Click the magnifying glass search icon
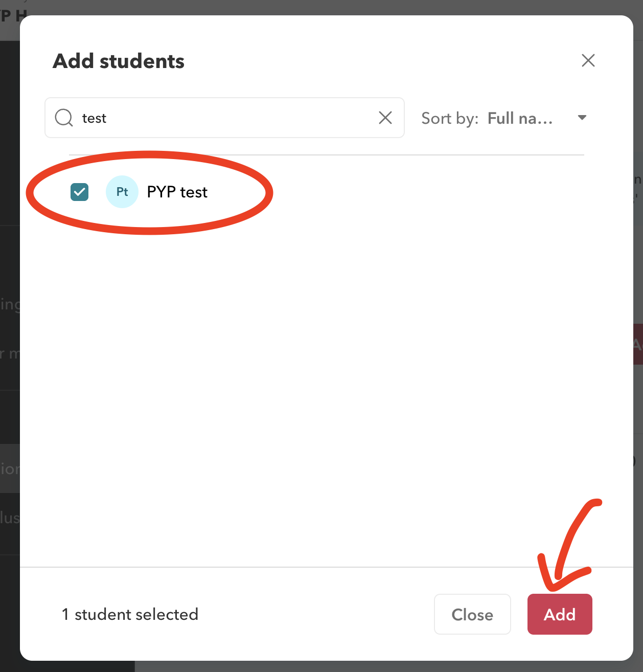 [x=63, y=118]
